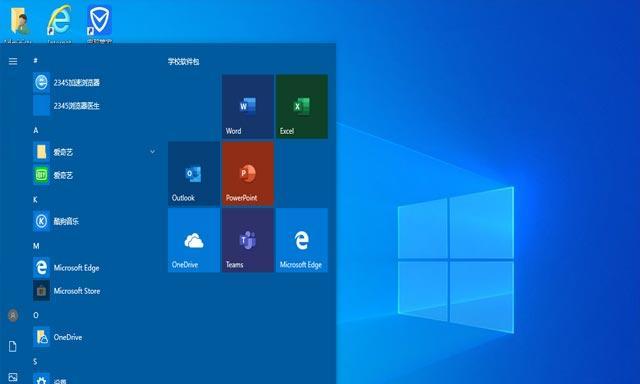Click the letter M group header
Image resolution: width=640 pixels, height=384 pixels.
pyautogui.click(x=36, y=246)
